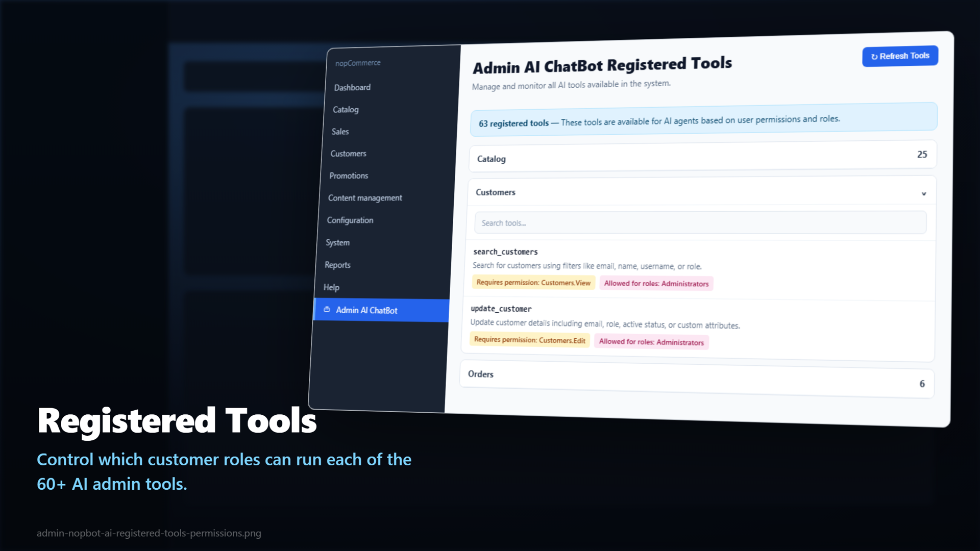This screenshot has height=551, width=980.
Task: Open Configuration in the sidebar
Action: tap(350, 220)
